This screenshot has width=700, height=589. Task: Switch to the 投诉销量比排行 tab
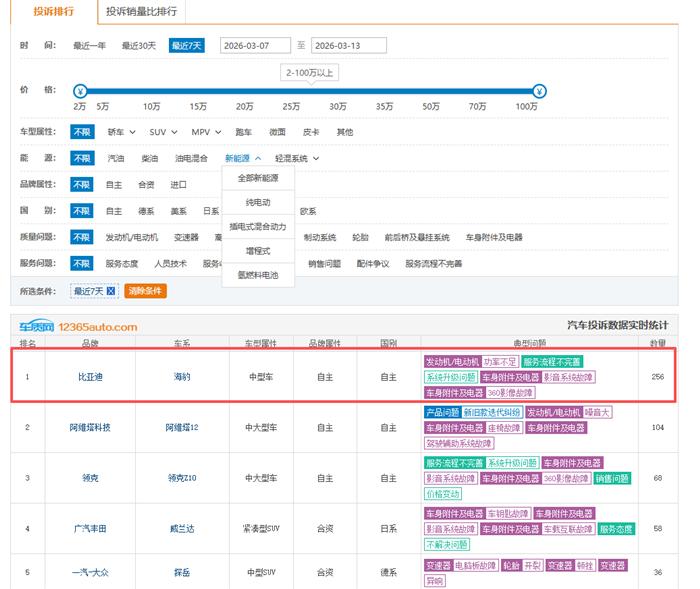click(x=141, y=12)
